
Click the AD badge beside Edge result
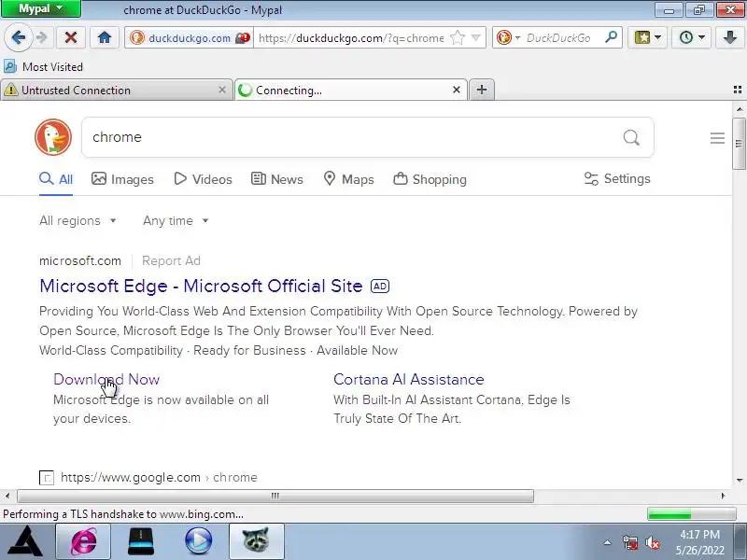[380, 286]
